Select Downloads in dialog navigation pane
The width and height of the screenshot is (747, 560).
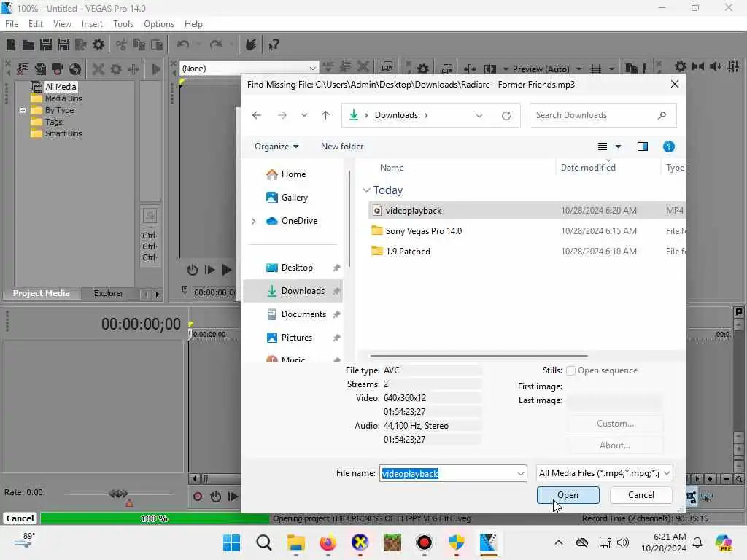pos(293,291)
